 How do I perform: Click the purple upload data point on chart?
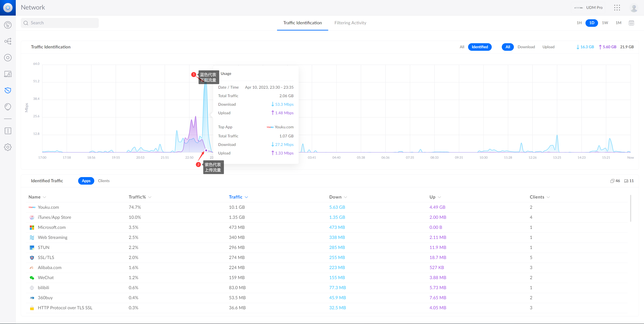tap(206, 150)
